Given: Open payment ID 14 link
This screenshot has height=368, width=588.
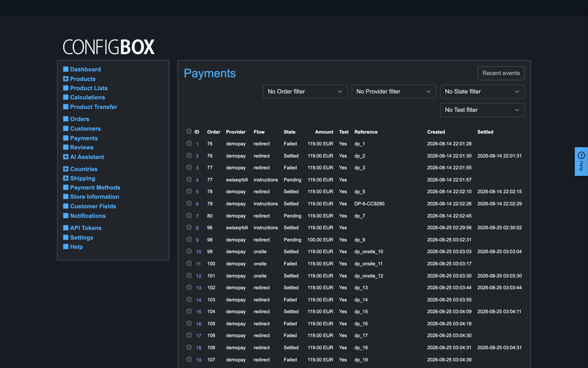Looking at the screenshot, I should [x=198, y=300].
